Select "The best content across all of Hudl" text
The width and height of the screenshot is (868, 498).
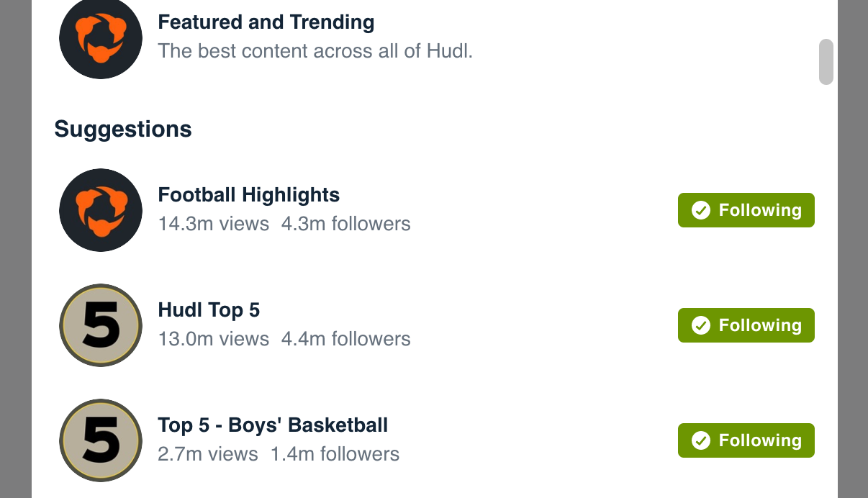315,51
